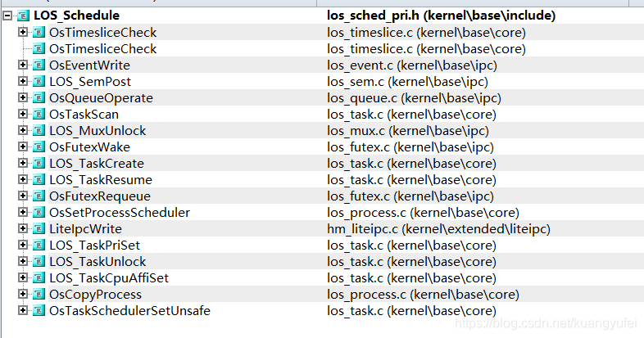Select the LOS_TaskResume entry
The width and height of the screenshot is (644, 338).
pos(101,180)
